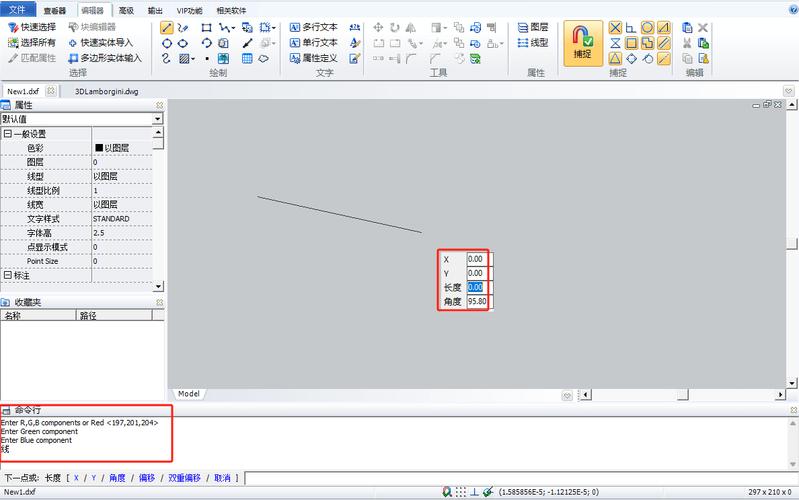Click the 角度 command option
The height and width of the screenshot is (500, 799).
click(117, 478)
